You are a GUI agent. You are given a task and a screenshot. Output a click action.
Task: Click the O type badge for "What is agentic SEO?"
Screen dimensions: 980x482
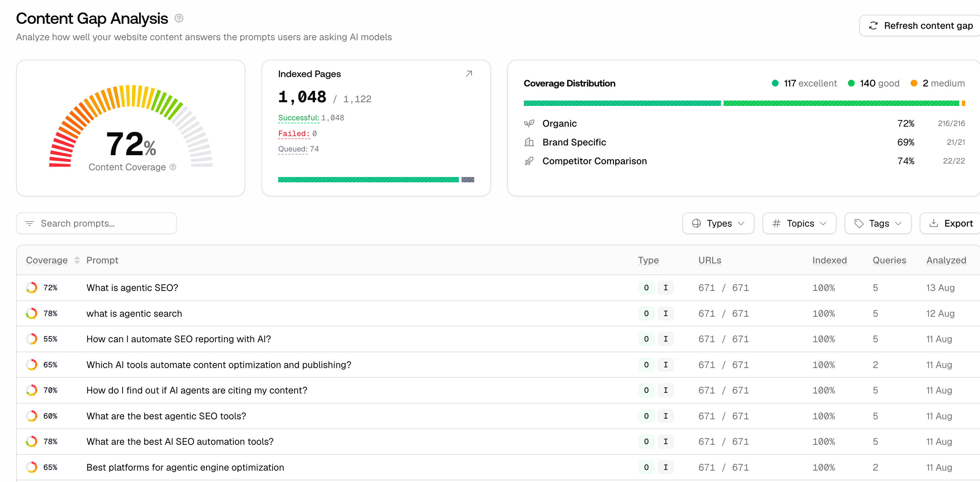coord(647,288)
